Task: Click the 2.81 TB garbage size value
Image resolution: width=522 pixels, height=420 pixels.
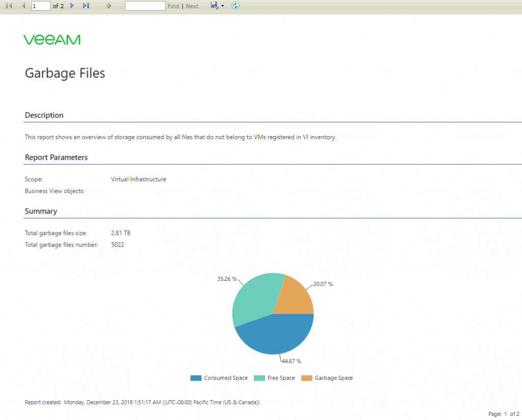Action: 121,233
